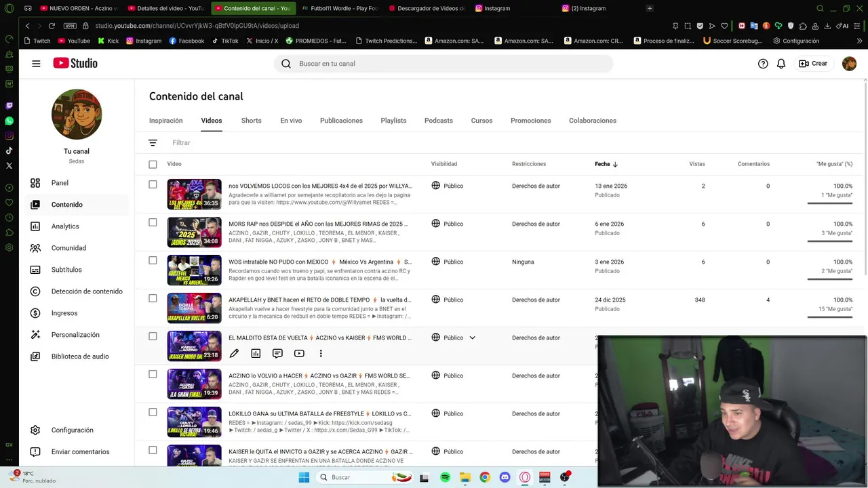Viewport: 868px width, 488px height.
Task: Open the 'MORS RAP nos DESPIDE' video title
Action: coord(318,224)
